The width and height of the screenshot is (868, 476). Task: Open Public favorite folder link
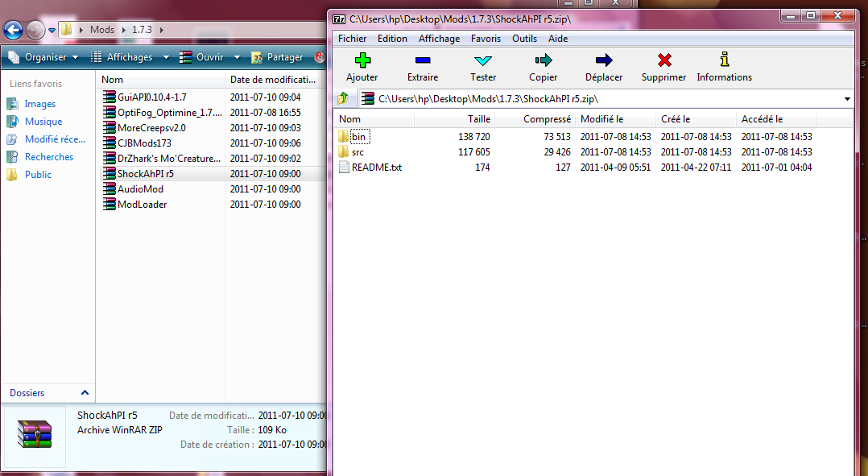[38, 174]
